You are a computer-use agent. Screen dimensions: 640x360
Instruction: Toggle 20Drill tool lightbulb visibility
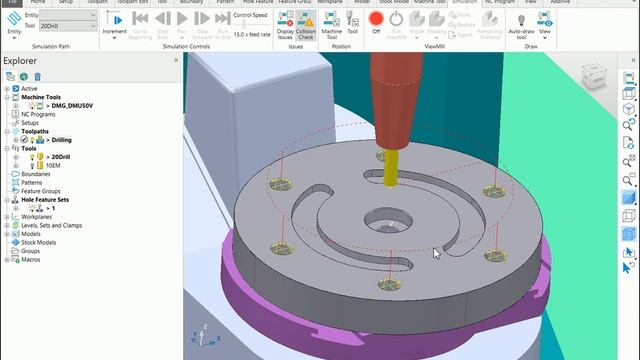coord(32,157)
